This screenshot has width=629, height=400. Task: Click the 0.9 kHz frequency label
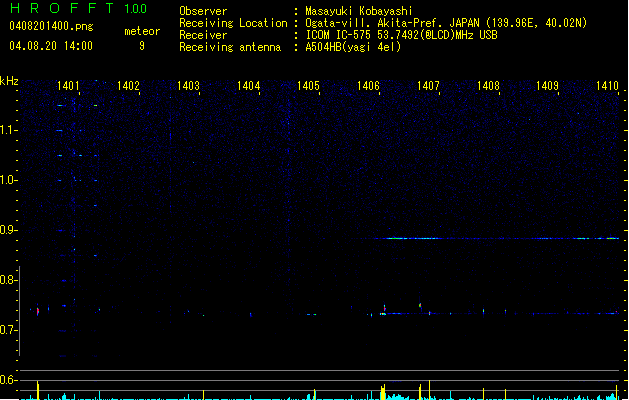[x=8, y=230]
